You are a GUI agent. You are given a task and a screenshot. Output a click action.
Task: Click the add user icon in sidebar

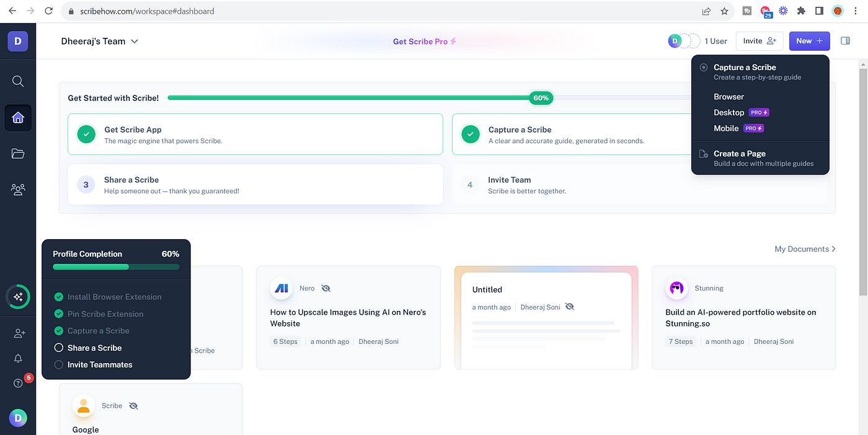(19, 333)
